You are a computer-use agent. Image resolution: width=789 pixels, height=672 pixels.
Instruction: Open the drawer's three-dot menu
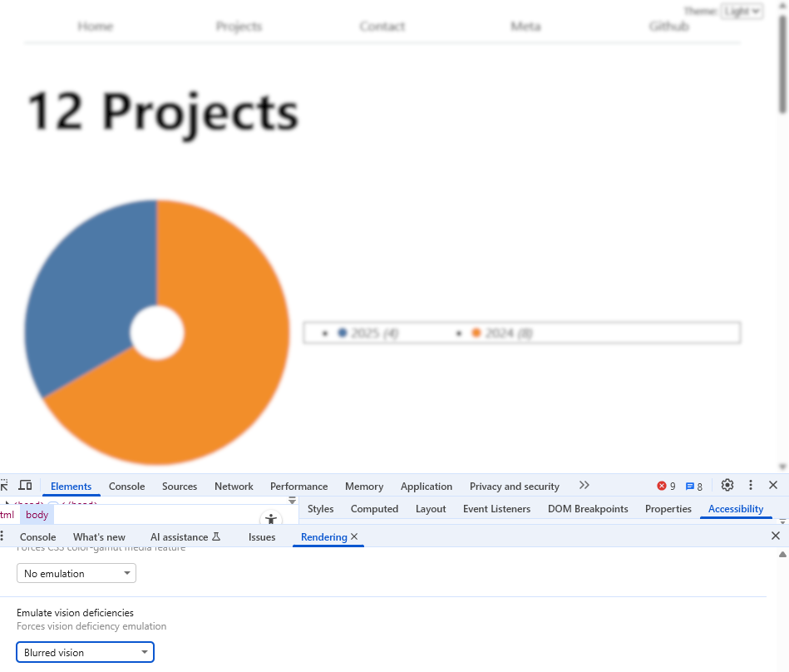tap(3, 537)
